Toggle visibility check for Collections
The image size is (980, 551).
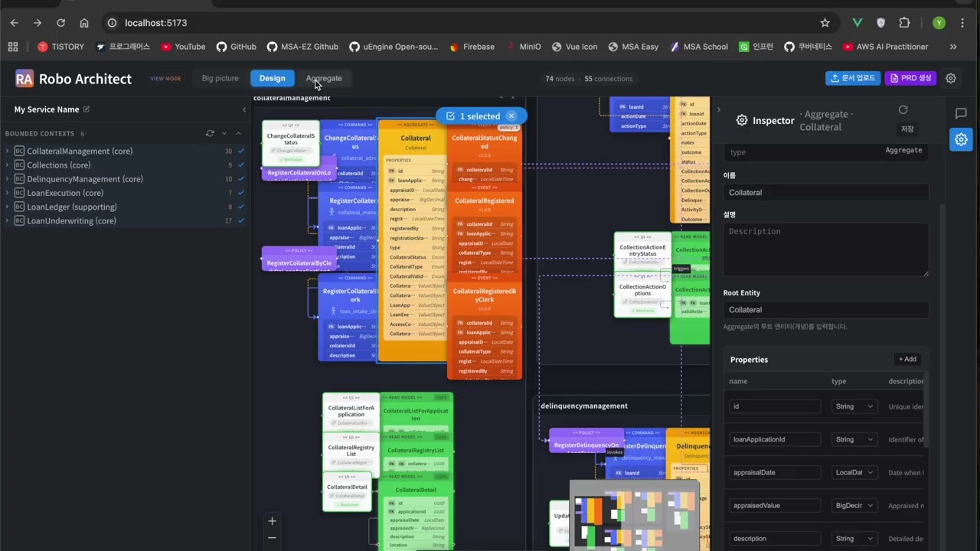(241, 165)
